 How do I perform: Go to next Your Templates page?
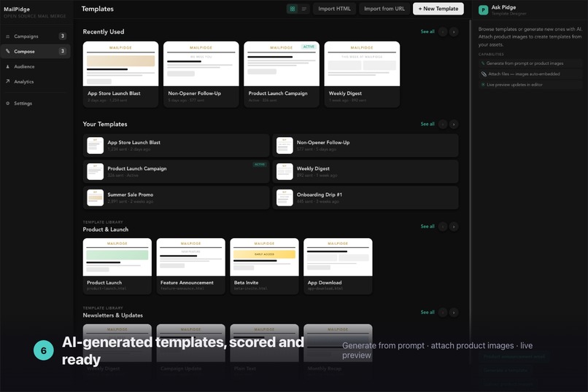point(454,124)
